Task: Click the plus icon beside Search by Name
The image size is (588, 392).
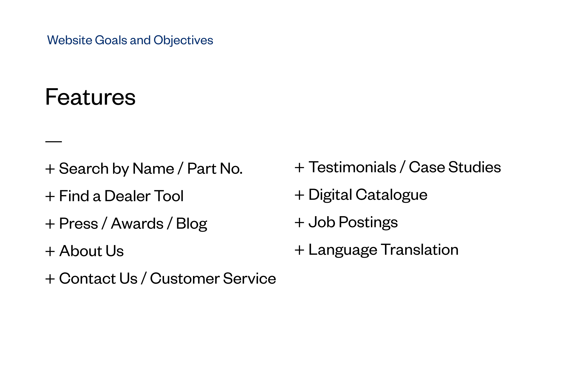Action: [x=50, y=169]
